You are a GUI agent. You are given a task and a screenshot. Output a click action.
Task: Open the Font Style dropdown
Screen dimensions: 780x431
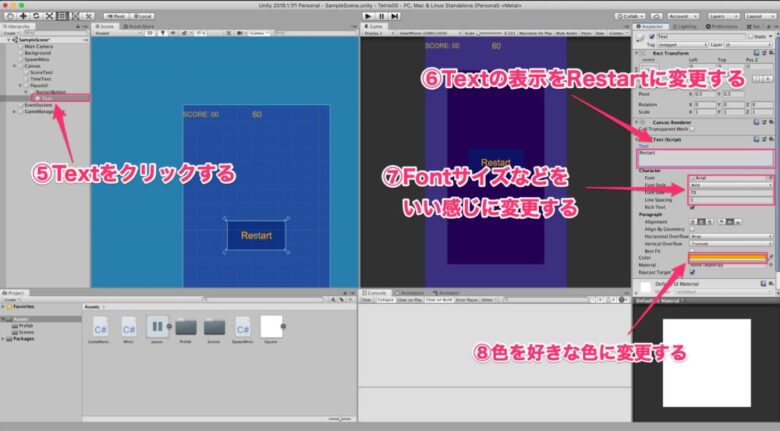(731, 185)
